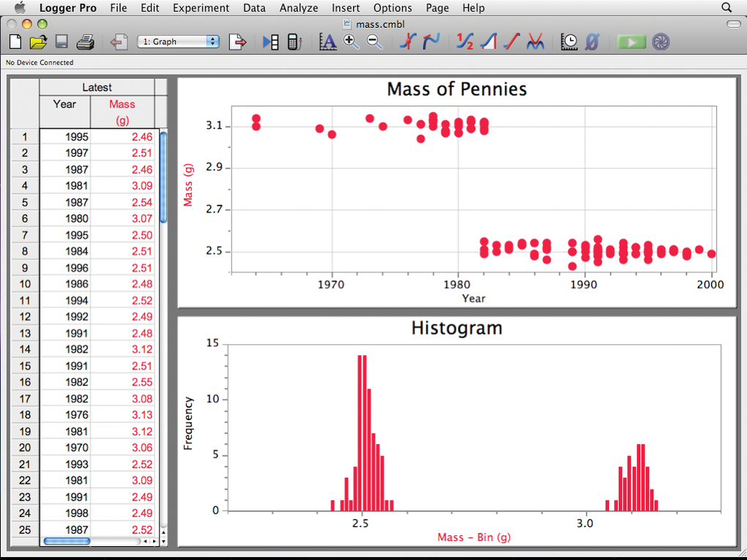This screenshot has width=747, height=560.
Task: Click the Year column header
Action: pos(64,111)
